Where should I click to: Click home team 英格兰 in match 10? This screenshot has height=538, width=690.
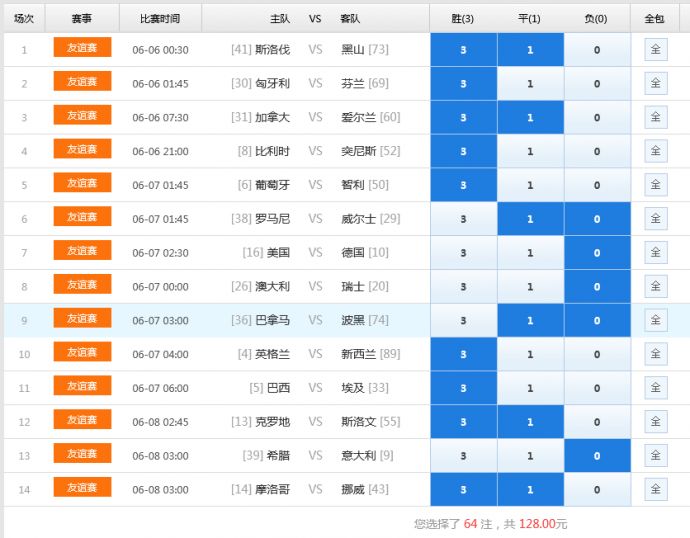[x=272, y=354]
